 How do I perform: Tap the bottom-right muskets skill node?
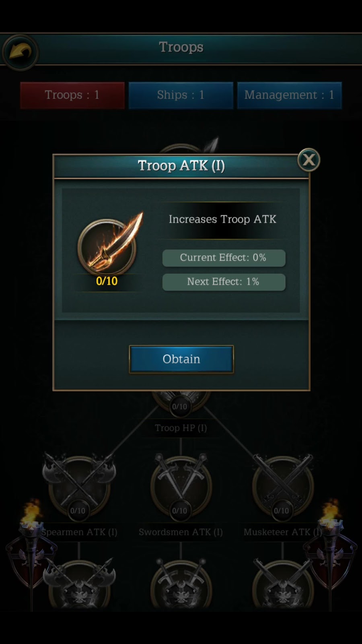coord(283,584)
